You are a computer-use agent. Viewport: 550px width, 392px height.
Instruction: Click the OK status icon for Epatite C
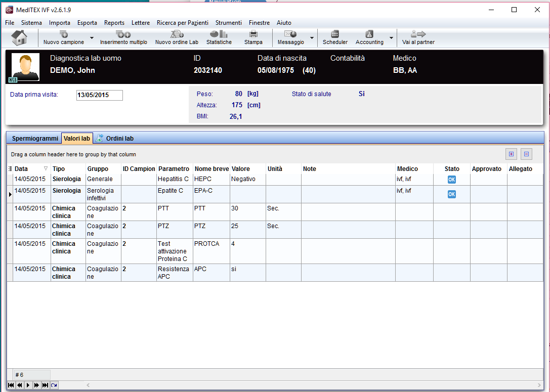point(451,194)
